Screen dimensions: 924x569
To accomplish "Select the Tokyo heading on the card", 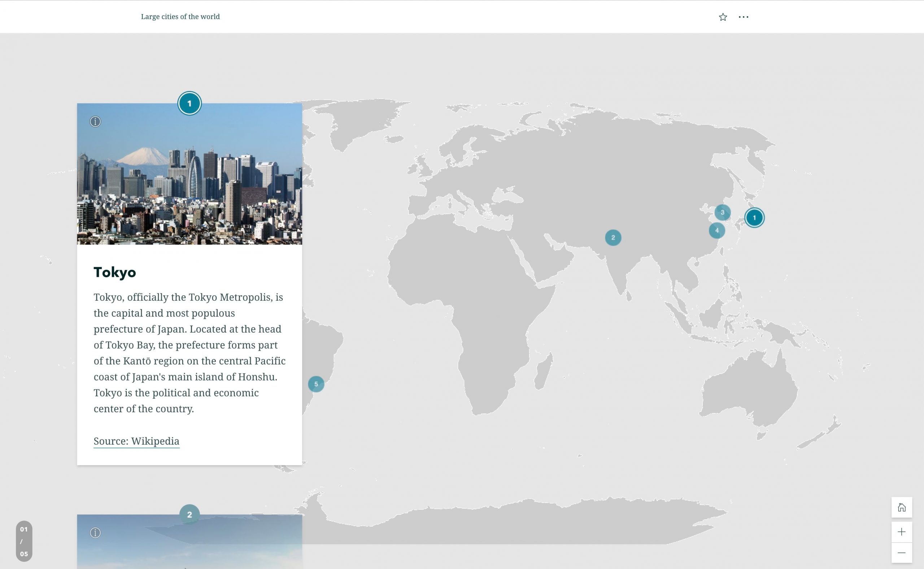I will [115, 273].
